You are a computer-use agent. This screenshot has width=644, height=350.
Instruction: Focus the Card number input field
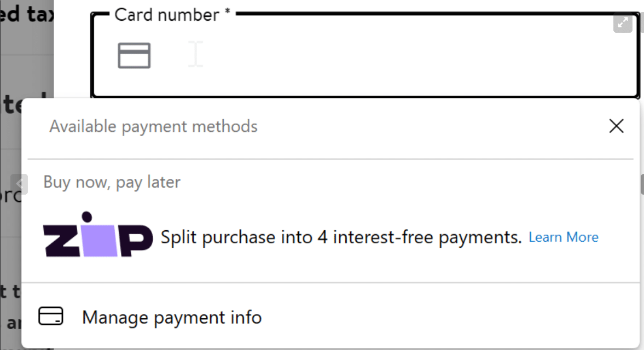(x=365, y=55)
